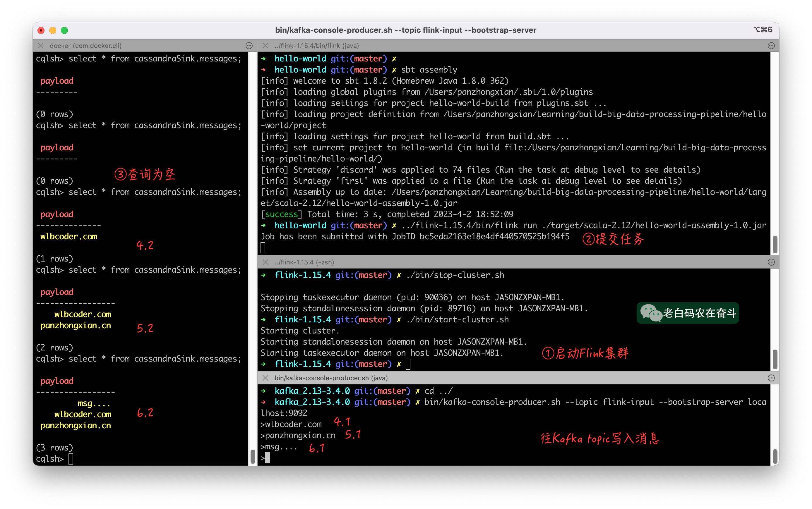The image size is (812, 509).
Task: Click the ⌥⌘6 shortcut indicator in title bar
Action: 763,30
